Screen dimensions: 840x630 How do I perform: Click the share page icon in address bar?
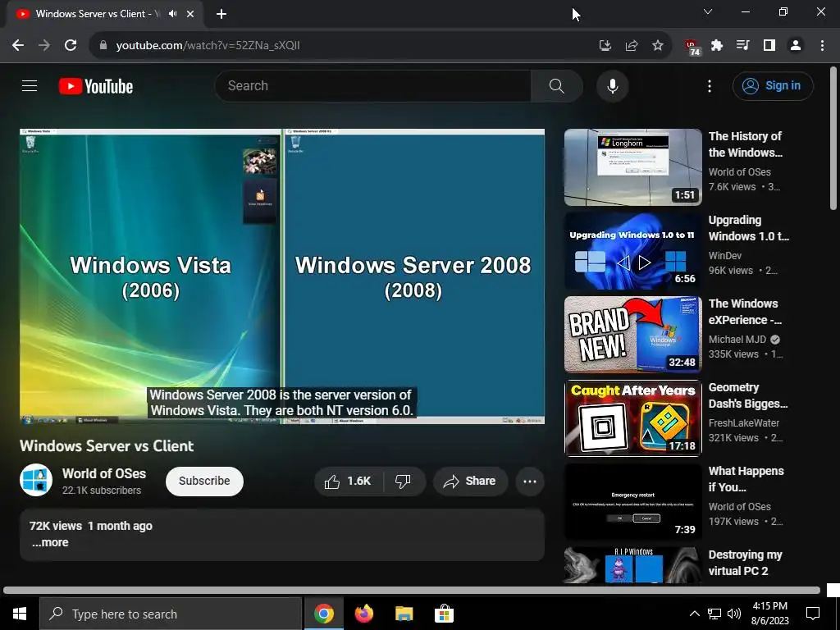click(632, 46)
